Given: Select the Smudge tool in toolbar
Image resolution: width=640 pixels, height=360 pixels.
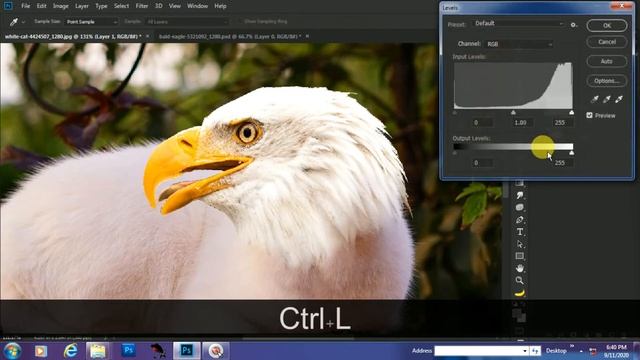Looking at the screenshot, I should [520, 196].
